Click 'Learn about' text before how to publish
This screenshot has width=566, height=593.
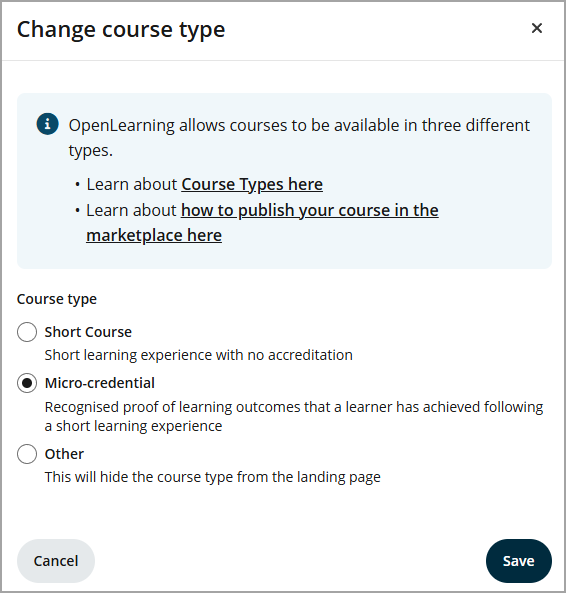click(132, 210)
